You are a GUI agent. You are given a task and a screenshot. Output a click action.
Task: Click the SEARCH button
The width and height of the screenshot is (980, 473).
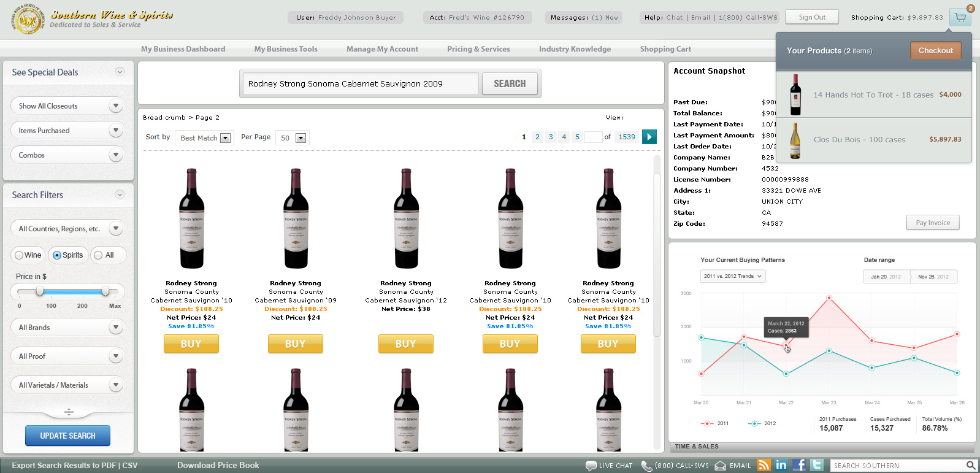tap(510, 83)
